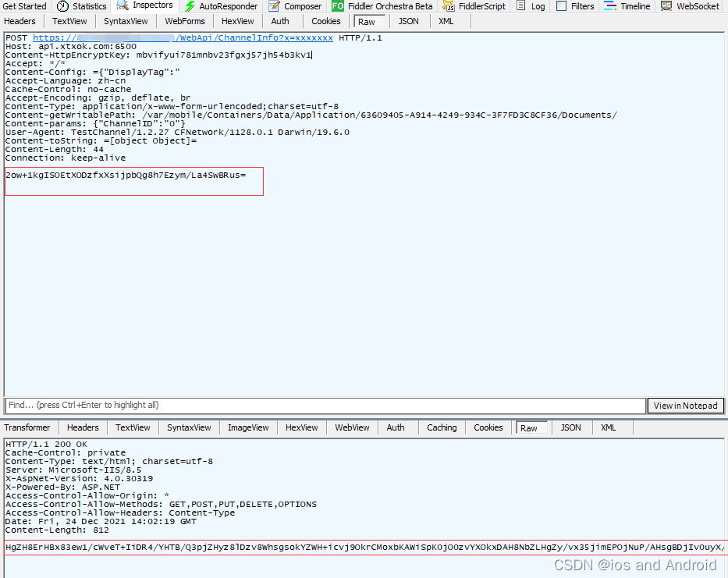Open Fiddler Orchestra Beta

point(383,6)
